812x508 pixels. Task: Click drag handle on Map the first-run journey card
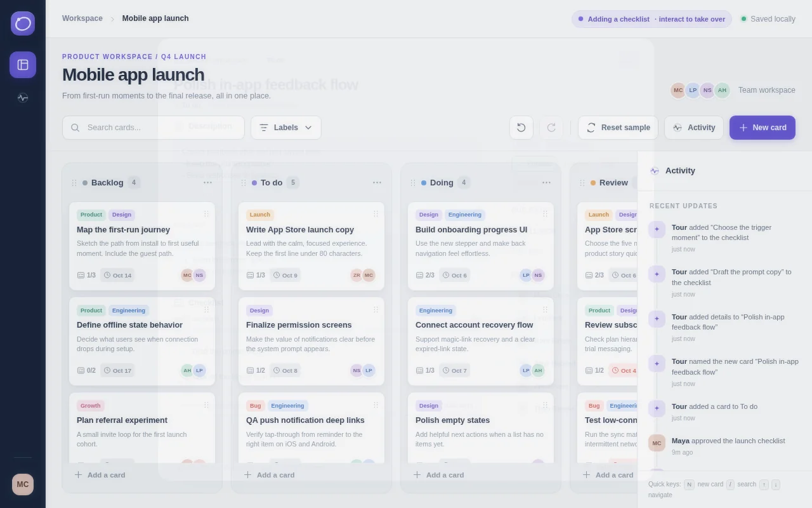[x=206, y=214]
